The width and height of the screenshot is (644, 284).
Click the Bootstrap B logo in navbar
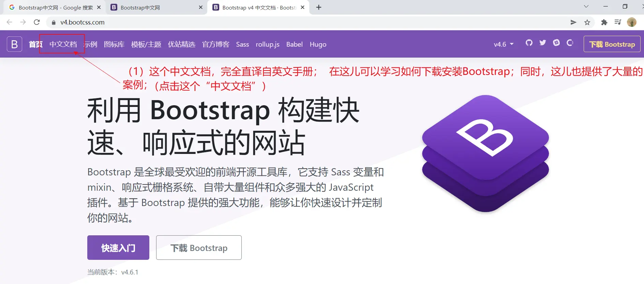[x=15, y=44]
